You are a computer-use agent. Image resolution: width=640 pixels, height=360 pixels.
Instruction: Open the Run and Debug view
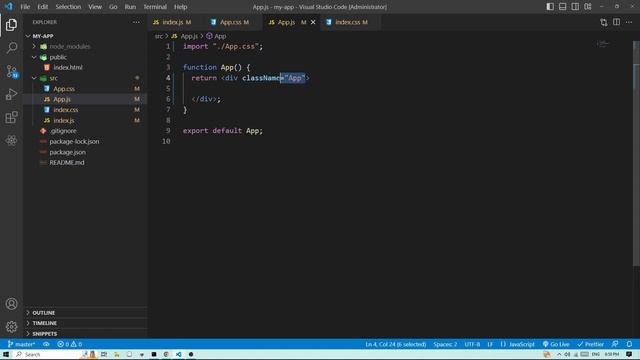click(11, 94)
